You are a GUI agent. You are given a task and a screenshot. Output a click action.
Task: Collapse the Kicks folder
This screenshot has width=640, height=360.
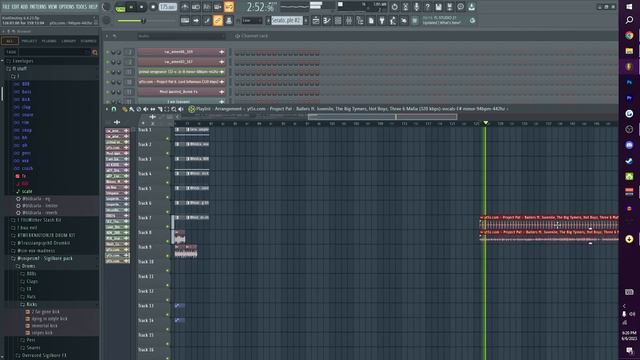click(31, 304)
